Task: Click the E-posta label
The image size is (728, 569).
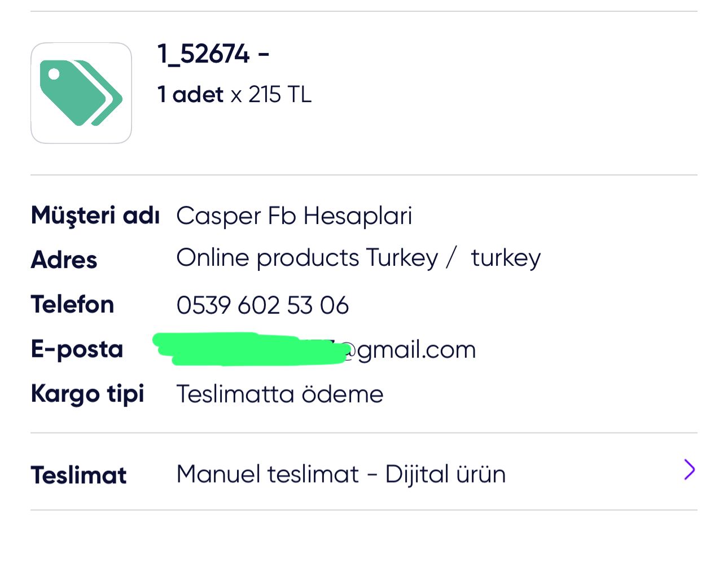Action: pyautogui.click(x=77, y=349)
